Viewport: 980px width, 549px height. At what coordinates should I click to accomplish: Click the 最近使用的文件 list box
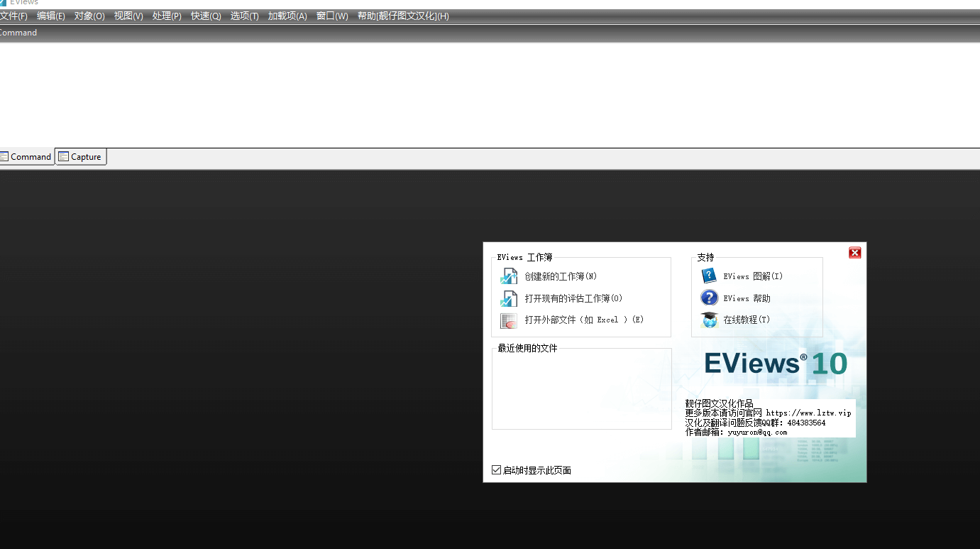(581, 388)
